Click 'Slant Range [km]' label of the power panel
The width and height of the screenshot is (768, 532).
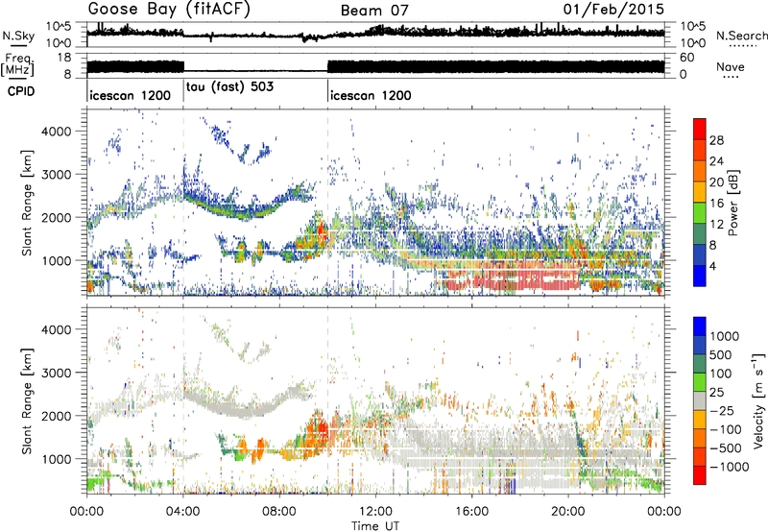coord(27,203)
